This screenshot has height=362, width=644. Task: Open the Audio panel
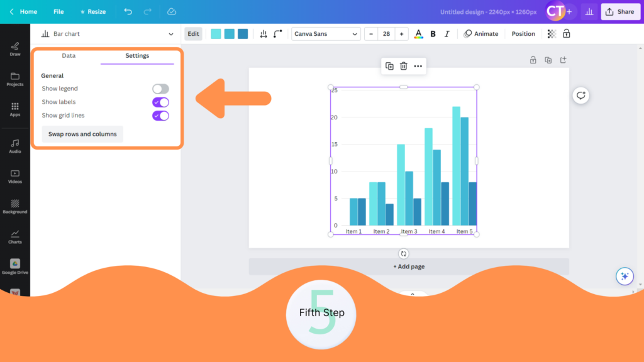coord(15,146)
